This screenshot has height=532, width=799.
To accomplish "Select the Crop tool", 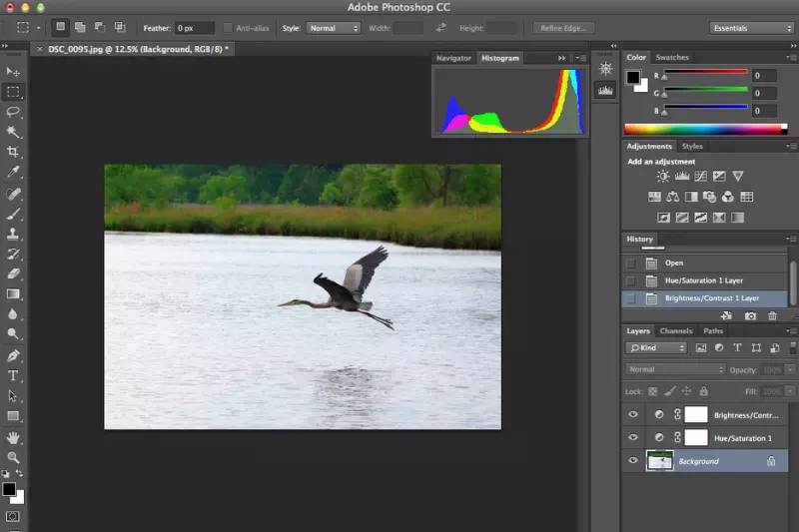I will (x=13, y=152).
